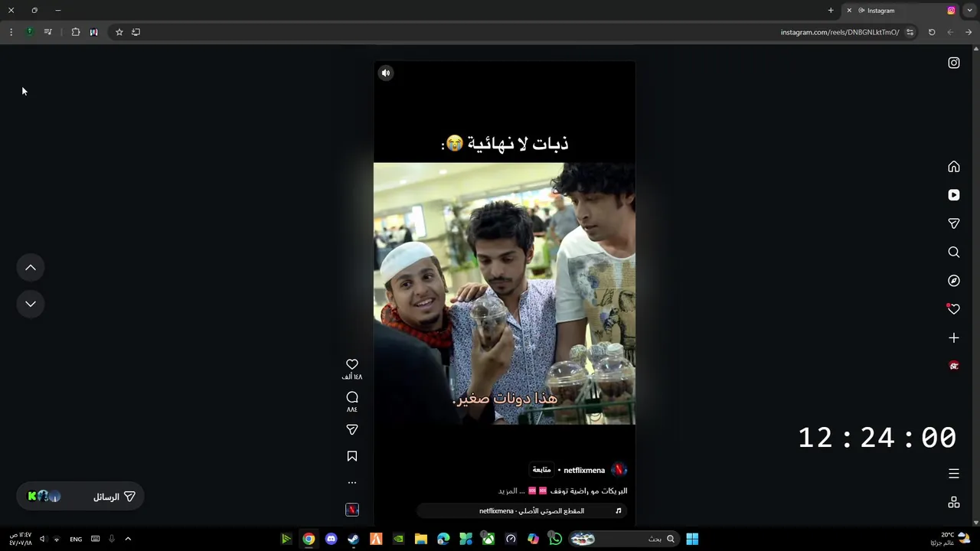The width and height of the screenshot is (980, 551).
Task: Open Explore compass in sidebar
Action: [x=954, y=281]
